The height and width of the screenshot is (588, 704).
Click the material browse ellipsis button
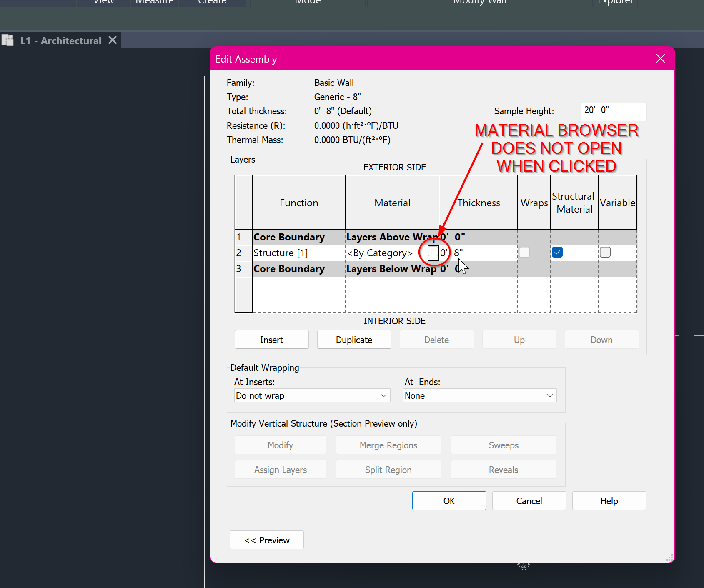tap(433, 253)
